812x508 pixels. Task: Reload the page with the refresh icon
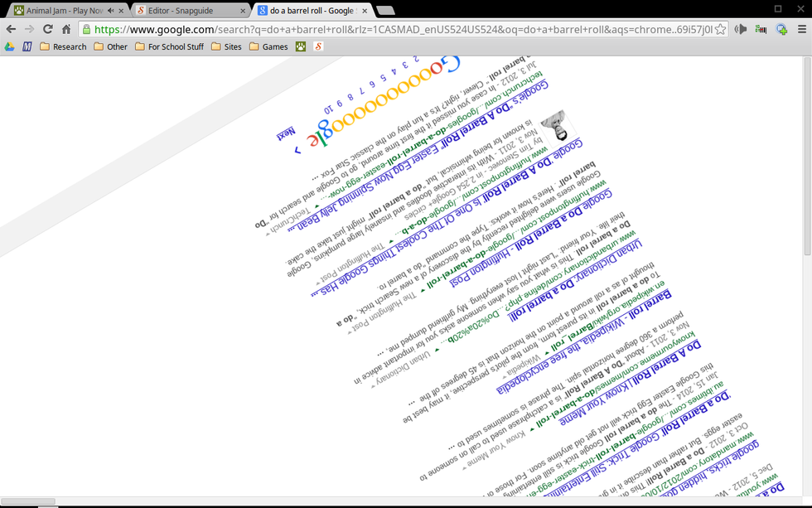coord(48,29)
